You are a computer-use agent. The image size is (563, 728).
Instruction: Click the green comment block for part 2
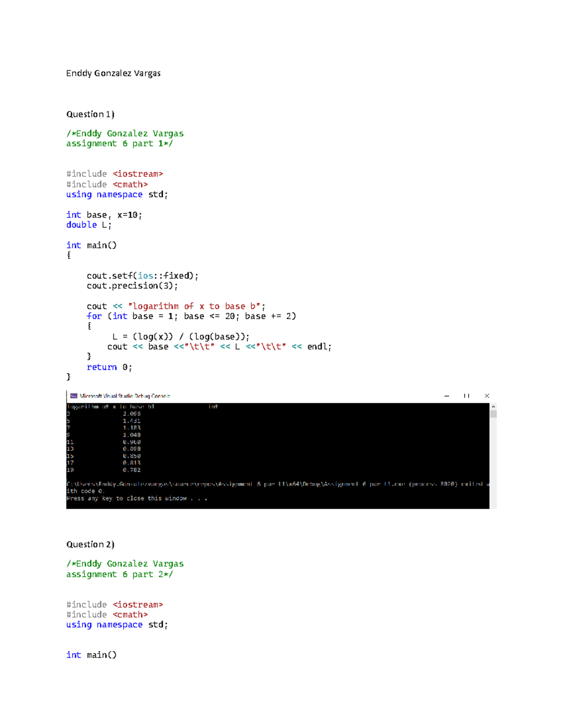pos(125,569)
